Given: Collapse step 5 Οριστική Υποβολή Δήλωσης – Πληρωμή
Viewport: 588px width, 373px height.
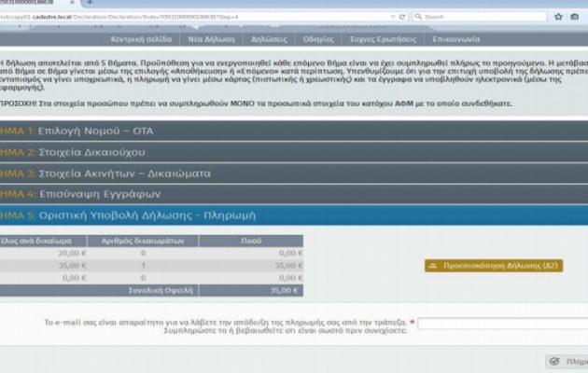Looking at the screenshot, I should tap(294, 215).
